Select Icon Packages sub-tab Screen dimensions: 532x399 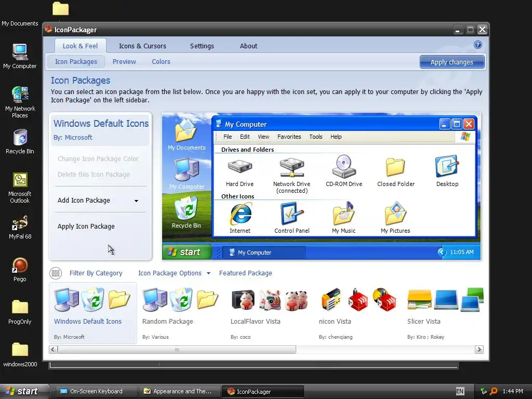tap(76, 62)
